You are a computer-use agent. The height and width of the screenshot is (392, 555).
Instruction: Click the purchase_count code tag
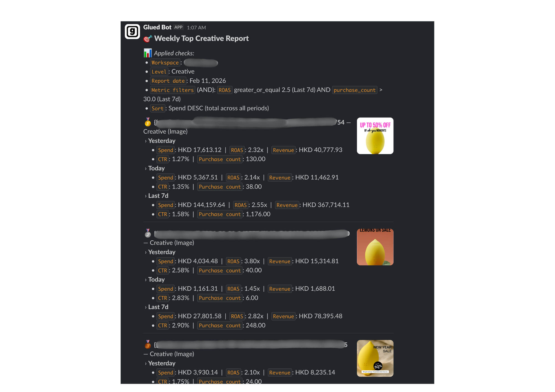click(354, 90)
